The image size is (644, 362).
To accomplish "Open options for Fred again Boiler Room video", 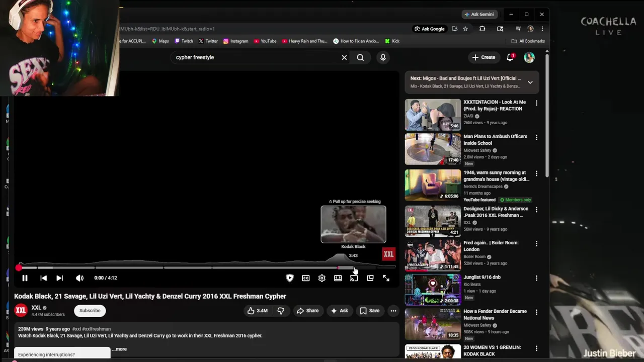I will pyautogui.click(x=536, y=244).
